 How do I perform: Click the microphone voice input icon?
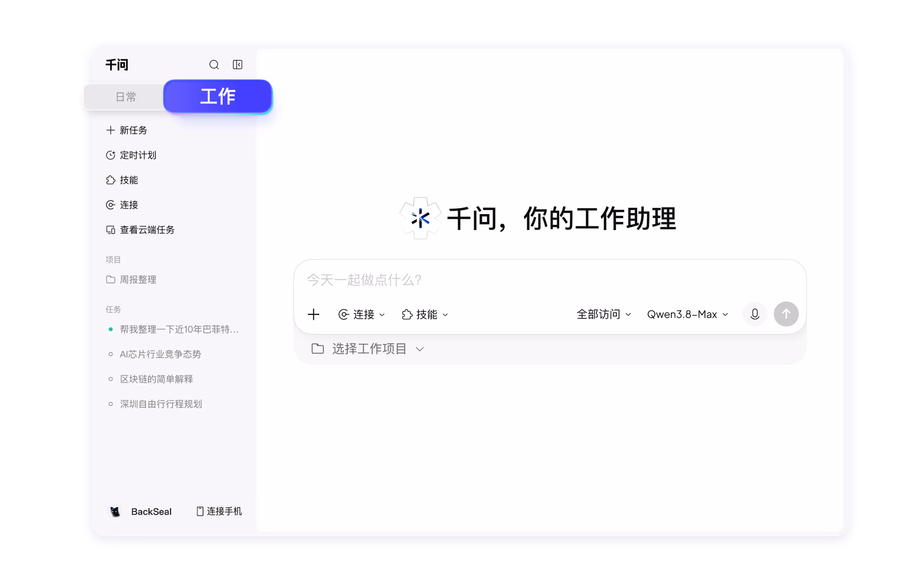click(755, 314)
